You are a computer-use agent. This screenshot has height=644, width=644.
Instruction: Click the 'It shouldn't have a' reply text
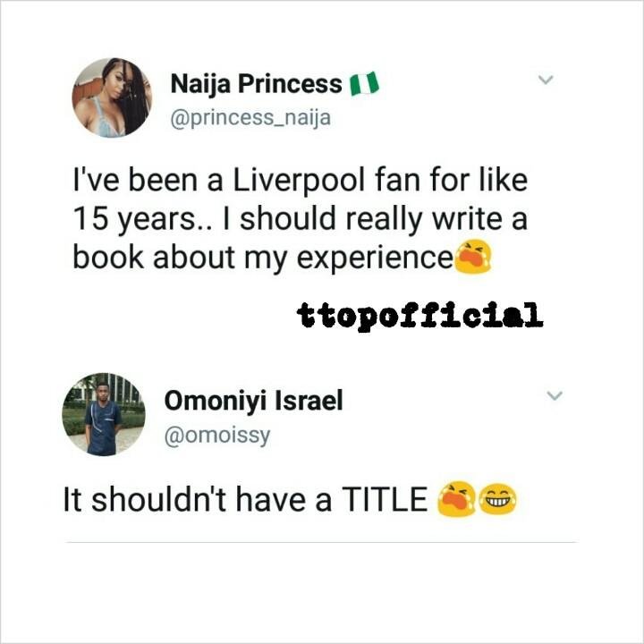pos(198,499)
